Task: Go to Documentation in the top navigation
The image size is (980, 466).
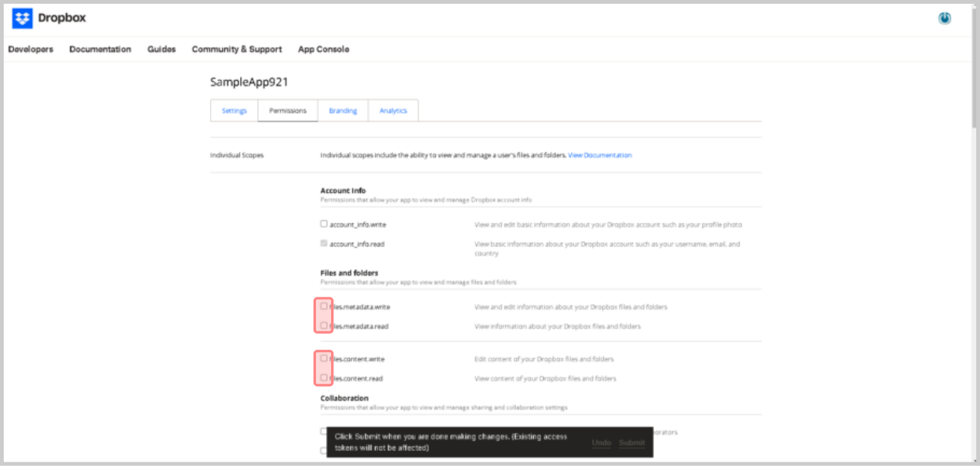Action: tap(100, 49)
